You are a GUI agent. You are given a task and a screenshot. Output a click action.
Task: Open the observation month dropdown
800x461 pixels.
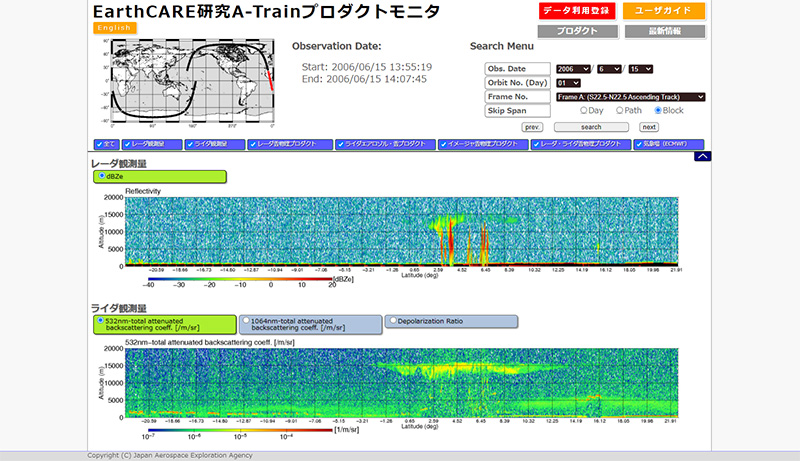coord(609,69)
